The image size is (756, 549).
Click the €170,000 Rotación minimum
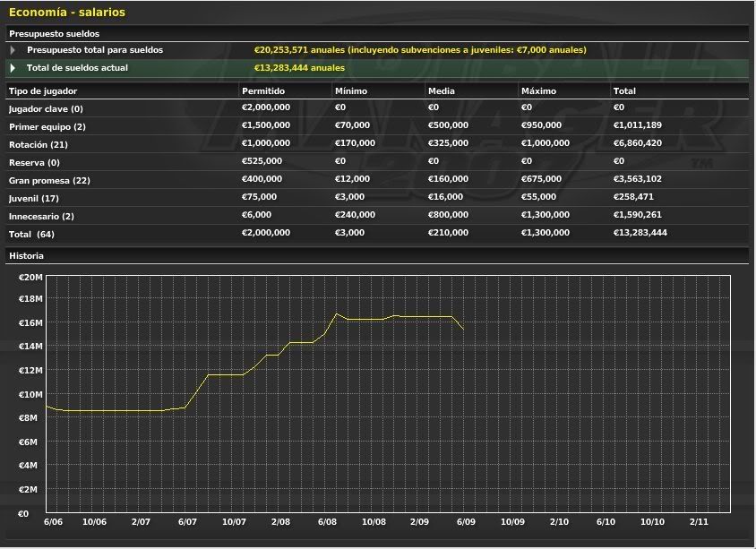355,143
